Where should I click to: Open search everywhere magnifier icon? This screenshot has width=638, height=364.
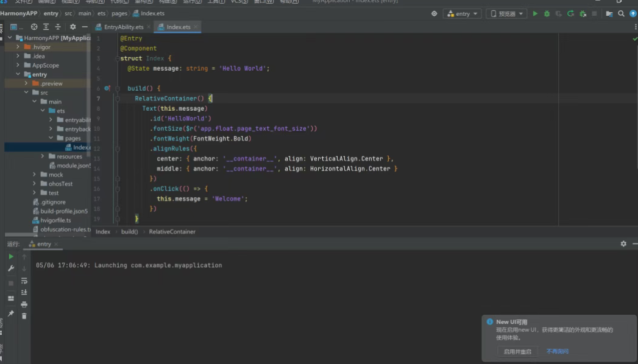click(622, 13)
